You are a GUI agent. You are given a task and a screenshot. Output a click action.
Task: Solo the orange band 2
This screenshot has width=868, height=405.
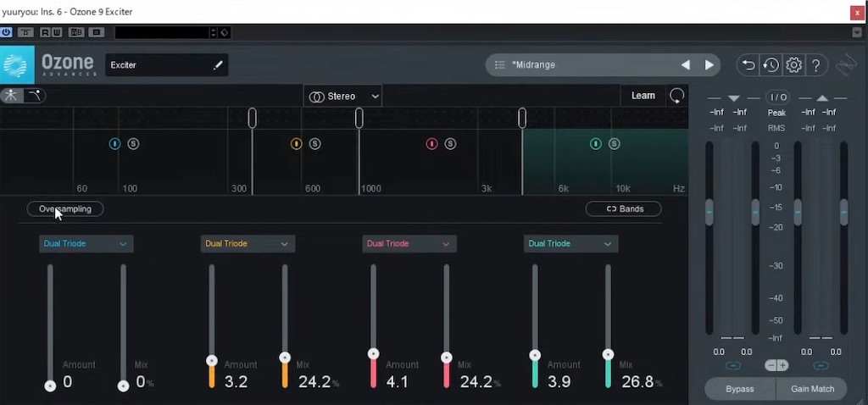(x=315, y=144)
